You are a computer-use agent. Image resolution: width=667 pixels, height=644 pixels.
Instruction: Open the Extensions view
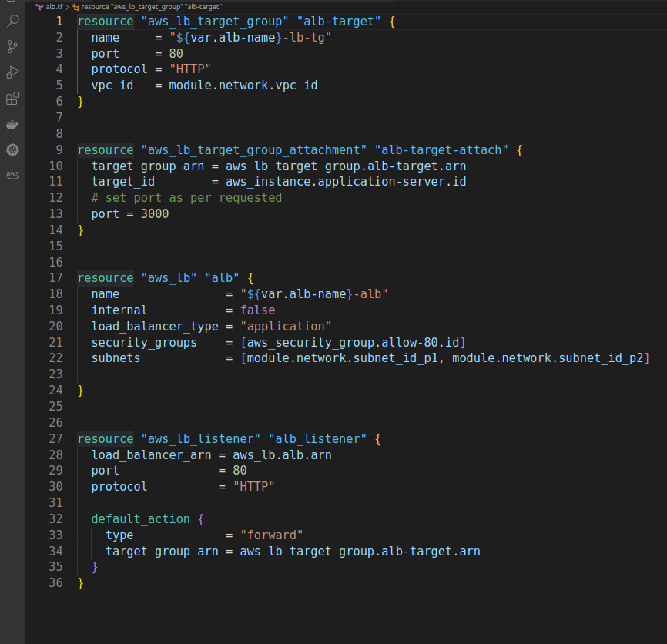(12, 99)
